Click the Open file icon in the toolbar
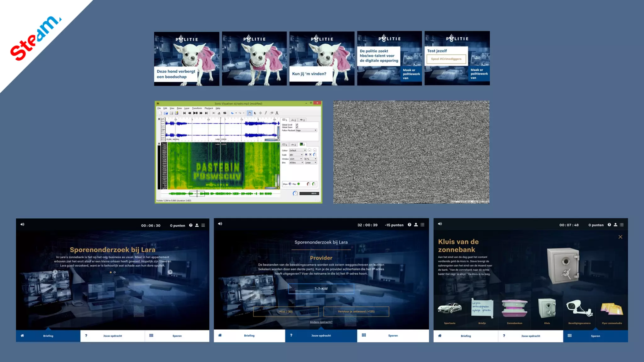The width and height of the screenshot is (644, 362). click(x=166, y=113)
